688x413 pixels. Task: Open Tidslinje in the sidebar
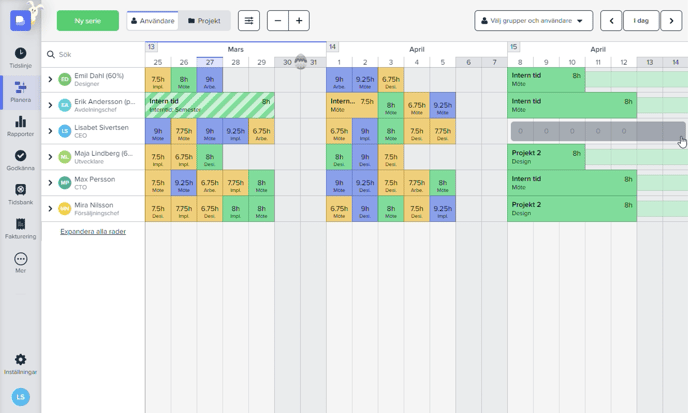tap(20, 57)
